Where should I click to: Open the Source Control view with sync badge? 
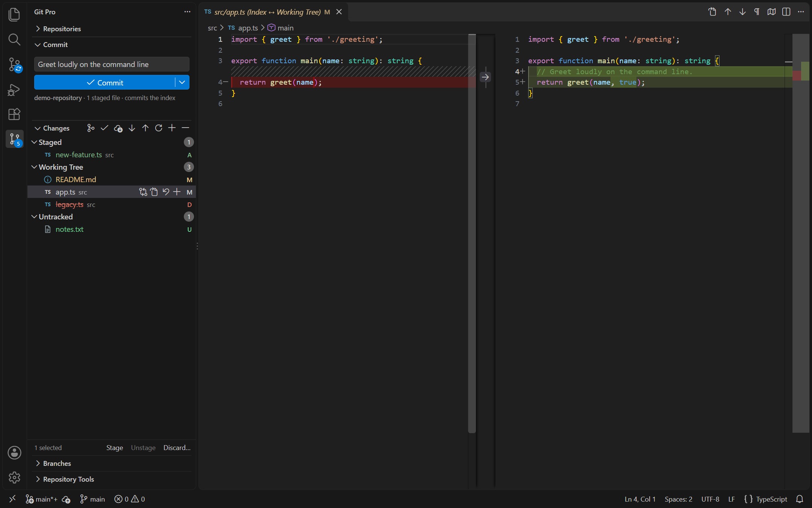click(14, 64)
